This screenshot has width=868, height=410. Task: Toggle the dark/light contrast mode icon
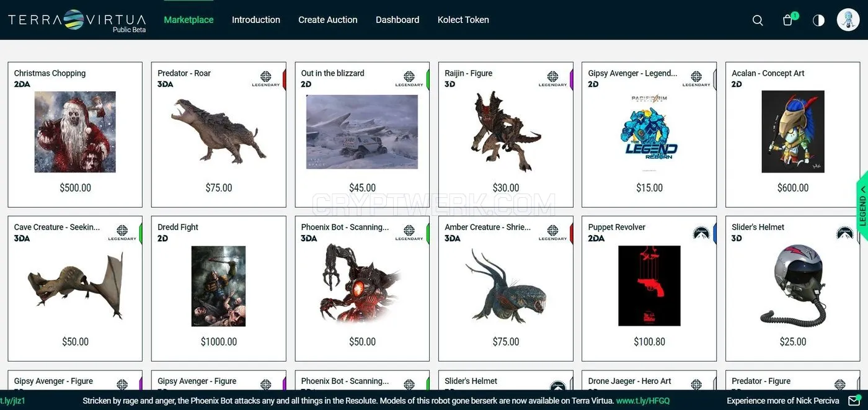[x=818, y=20]
